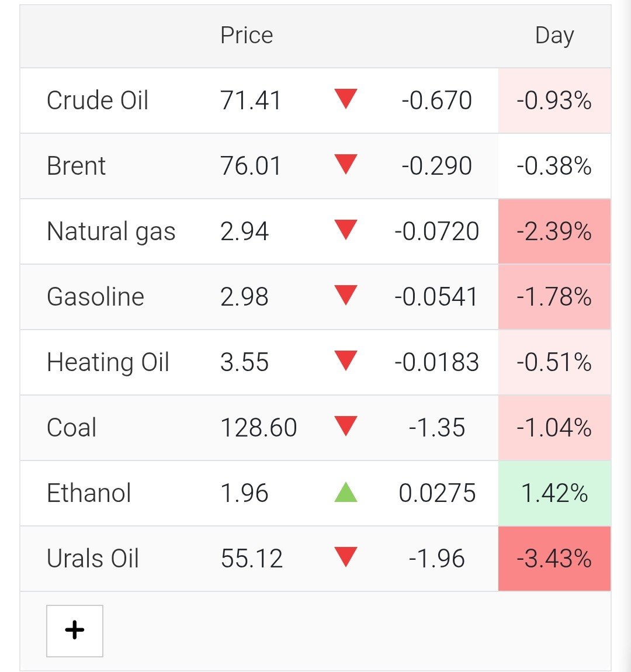Click the Natural gas red down triangle
Image resolution: width=631 pixels, height=672 pixels.
[346, 230]
